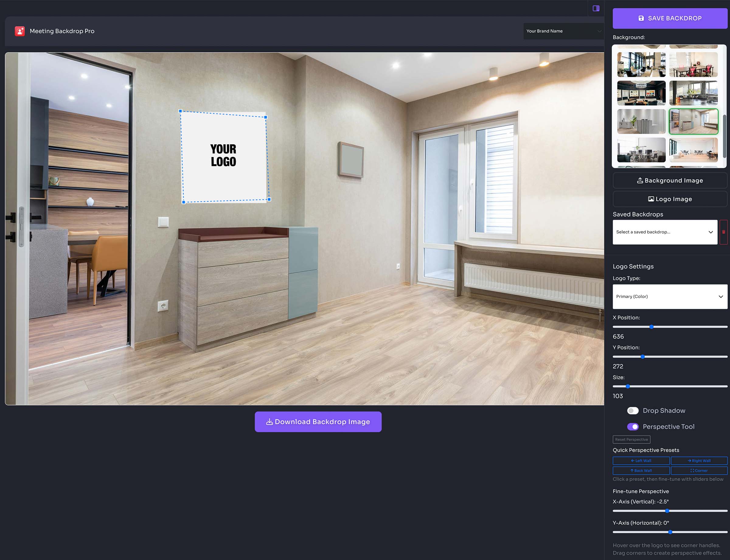Click the top-right logo corner handle
Image resolution: width=730 pixels, height=560 pixels.
(x=266, y=117)
